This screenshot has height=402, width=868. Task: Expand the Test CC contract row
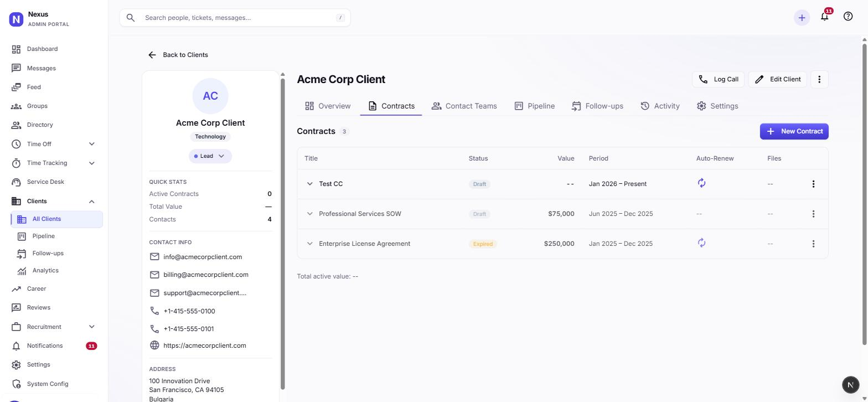click(x=310, y=184)
